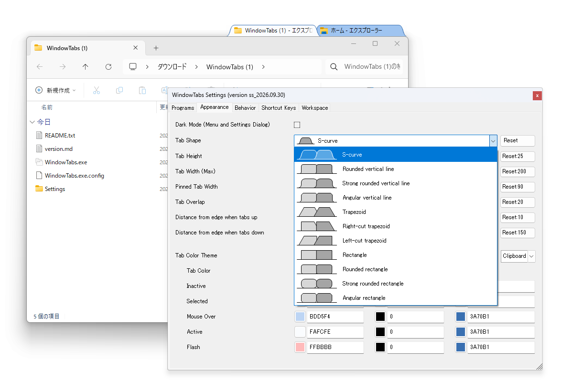Edit the BDD5F4 hex color field

click(335, 317)
